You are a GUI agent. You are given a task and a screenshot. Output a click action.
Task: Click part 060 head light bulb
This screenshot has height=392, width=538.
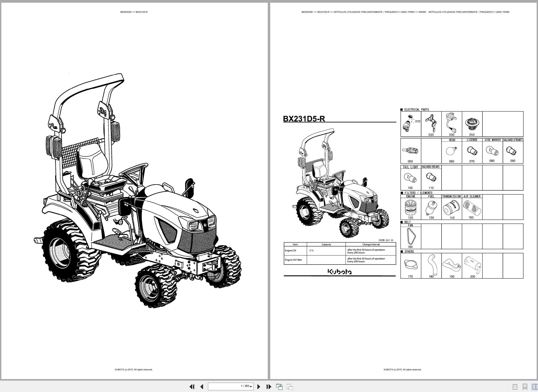451,150
